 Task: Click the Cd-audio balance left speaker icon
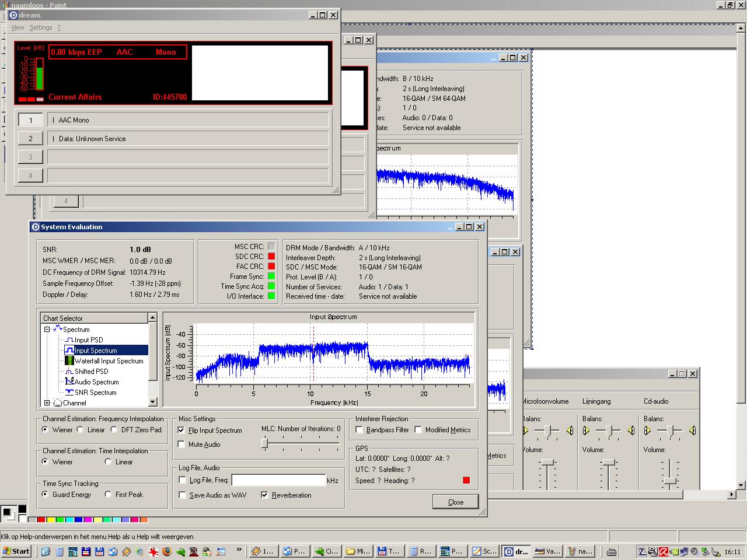click(x=647, y=431)
